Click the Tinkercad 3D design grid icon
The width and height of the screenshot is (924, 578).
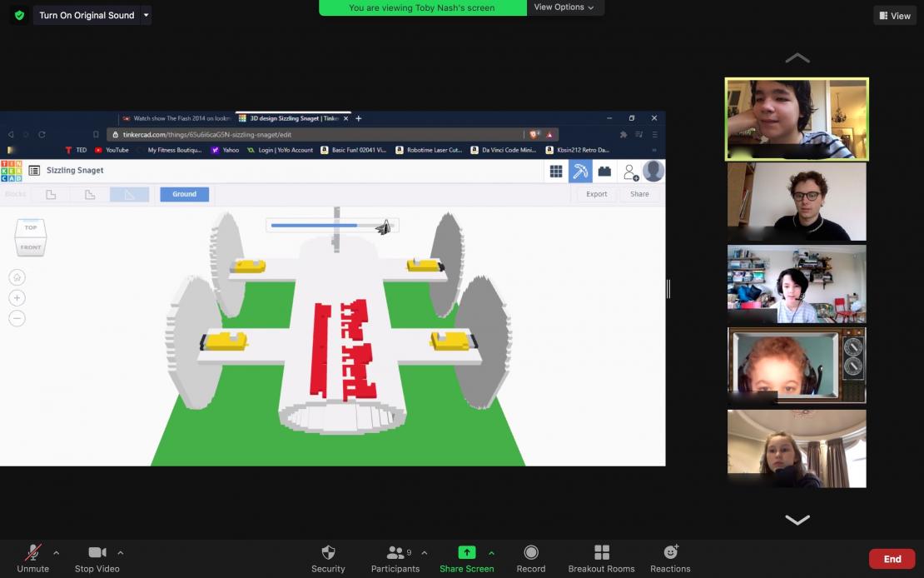coord(556,172)
